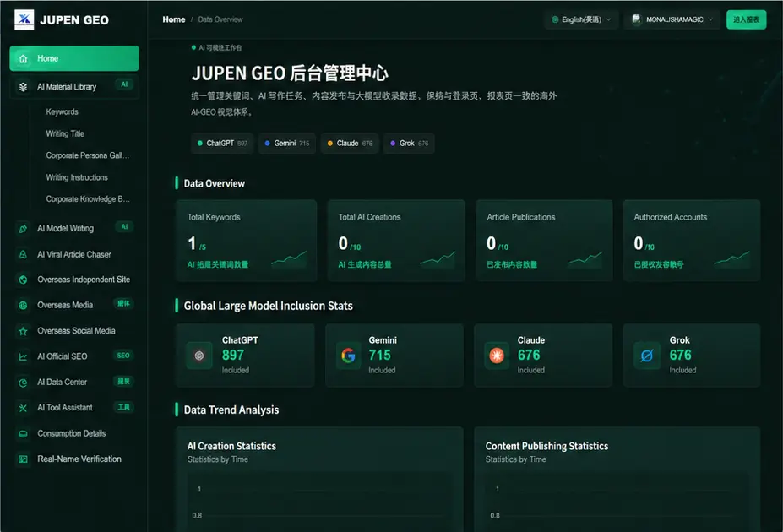Screen dimensions: 783x532
Task: Click the Content Publishing Statistics title
Action: (546, 446)
